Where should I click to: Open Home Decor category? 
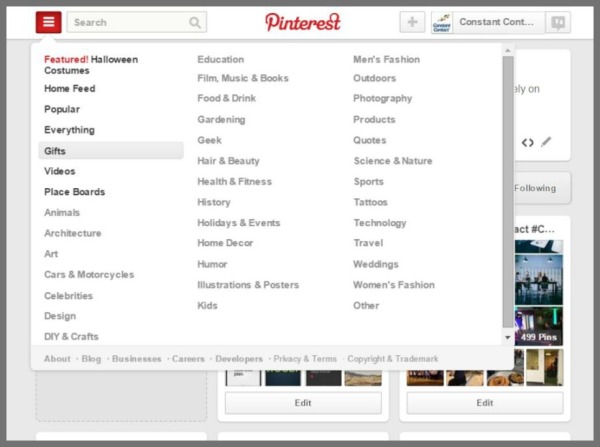point(225,243)
